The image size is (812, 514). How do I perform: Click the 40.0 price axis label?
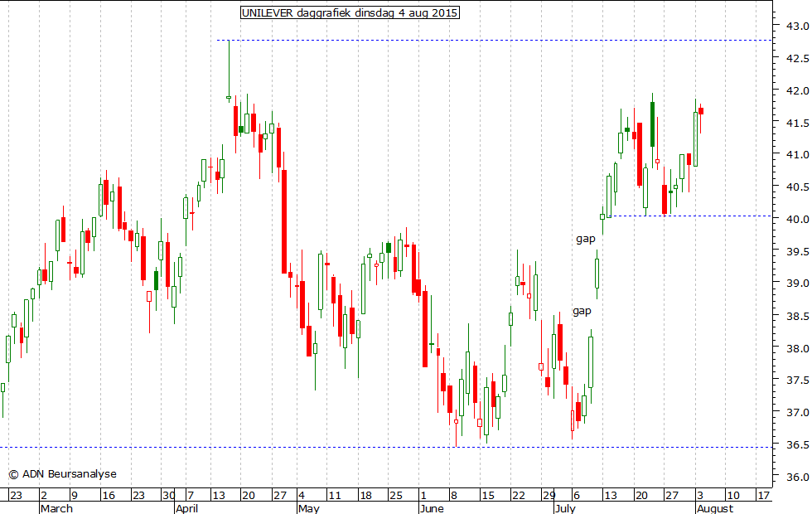coord(798,219)
